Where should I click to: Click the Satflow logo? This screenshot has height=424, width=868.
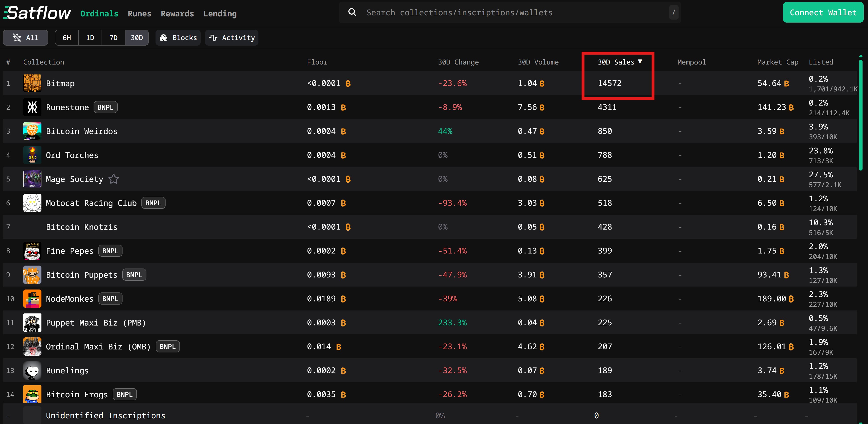pos(37,13)
